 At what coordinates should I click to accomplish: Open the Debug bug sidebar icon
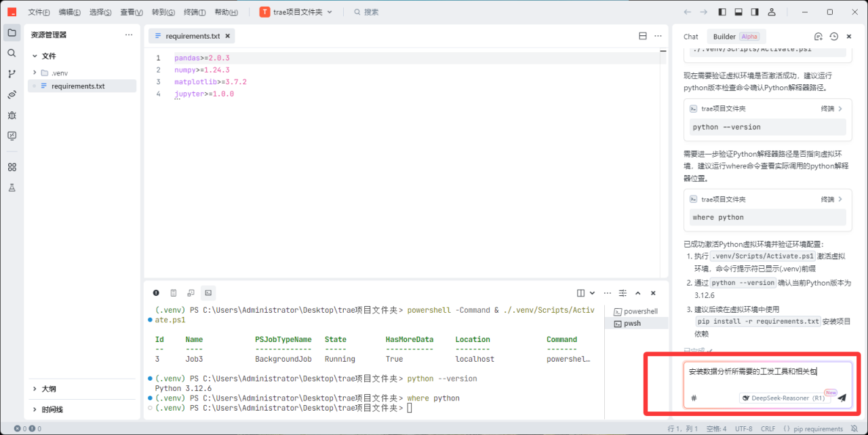tap(12, 115)
